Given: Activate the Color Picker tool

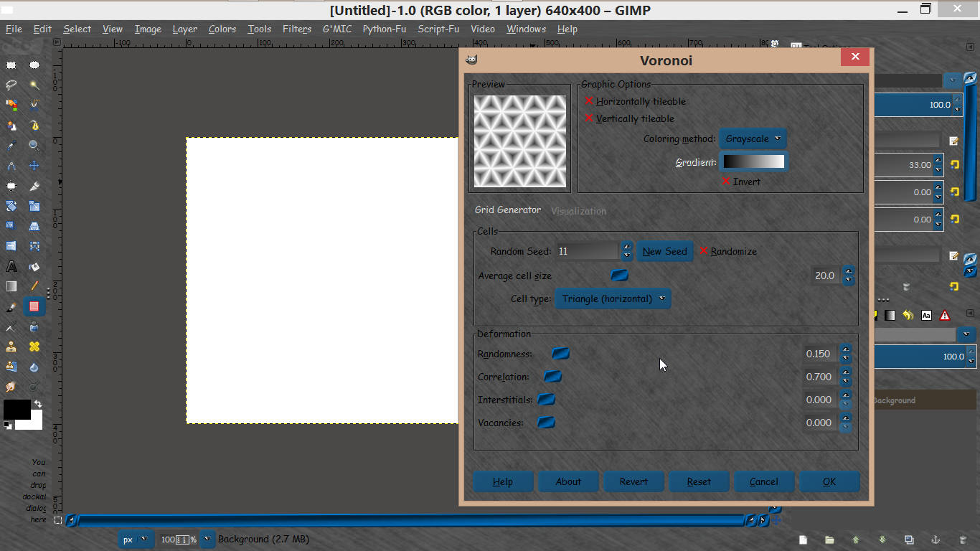Looking at the screenshot, I should pyautogui.click(x=11, y=146).
